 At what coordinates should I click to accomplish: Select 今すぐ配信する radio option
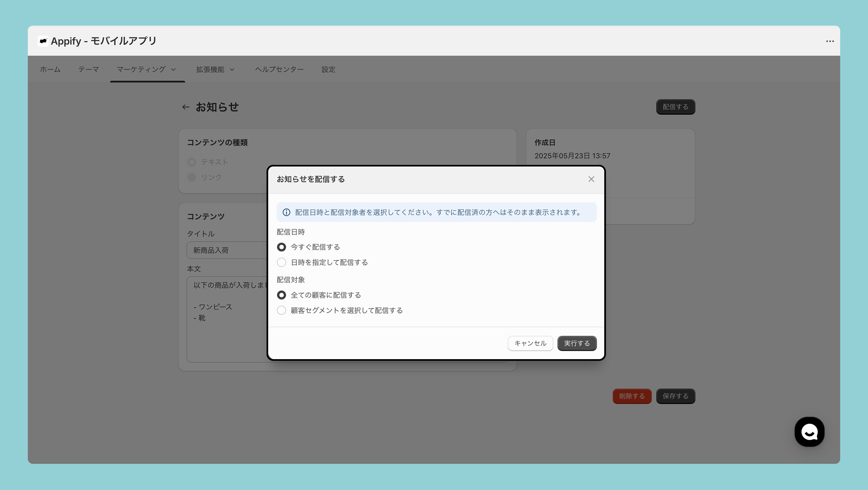pyautogui.click(x=281, y=247)
